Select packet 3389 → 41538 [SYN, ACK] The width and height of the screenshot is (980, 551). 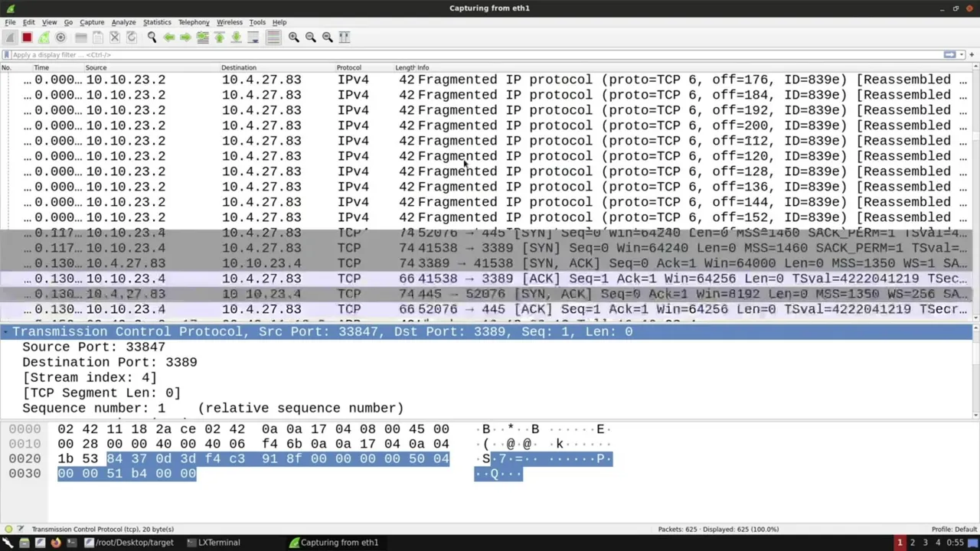coord(486,263)
